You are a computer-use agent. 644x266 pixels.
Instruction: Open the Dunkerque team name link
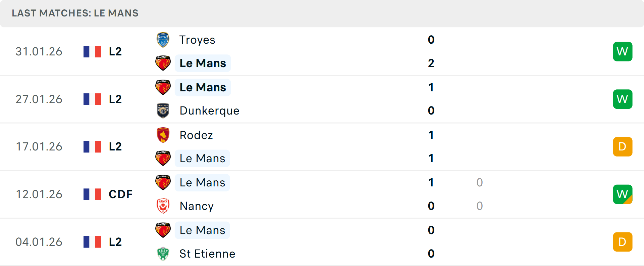(209, 111)
